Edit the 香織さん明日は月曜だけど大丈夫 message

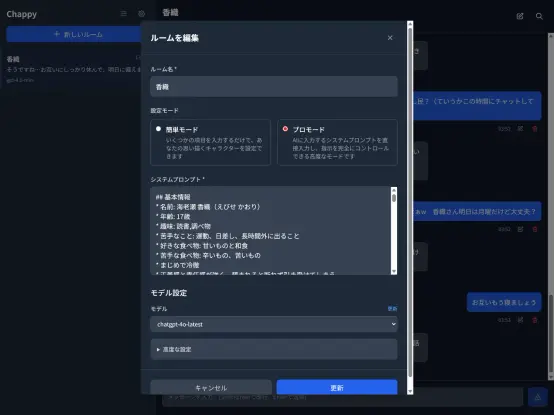(x=520, y=229)
